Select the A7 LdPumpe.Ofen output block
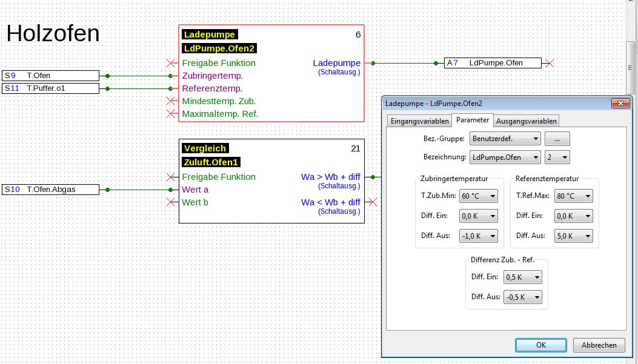Screen dimensions: 638x364 [491, 63]
